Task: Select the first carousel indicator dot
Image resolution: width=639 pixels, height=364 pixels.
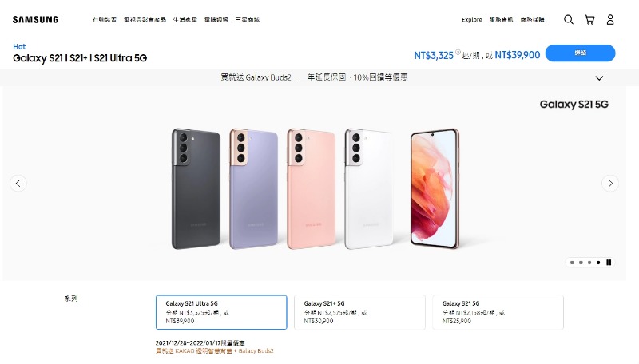Action: [x=572, y=263]
